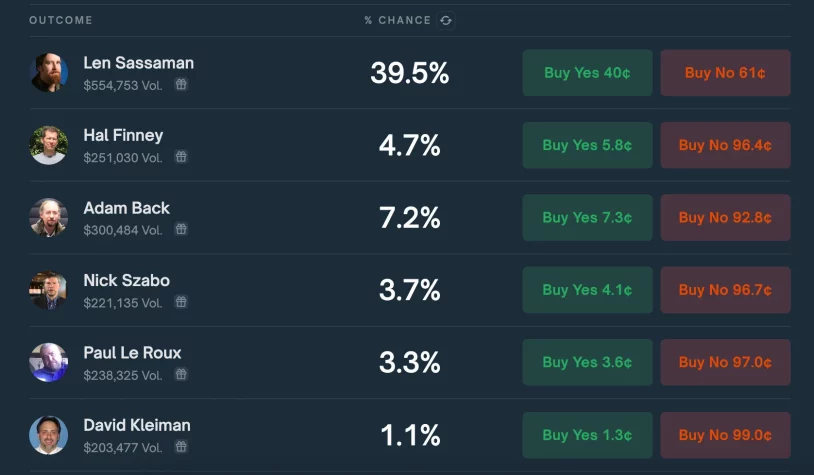Click the 39.5% chance value
The image size is (814, 475).
pos(409,73)
